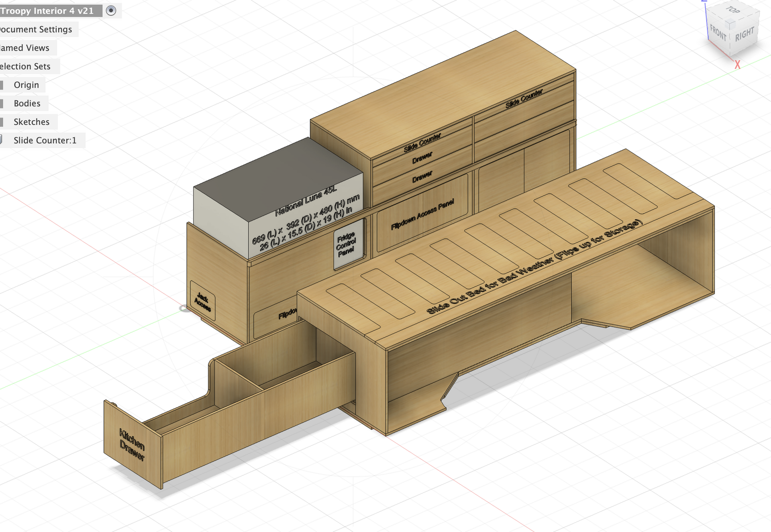Select the Flipdown Access Panel under the drawers
This screenshot has height=532, width=771.
coord(422,213)
